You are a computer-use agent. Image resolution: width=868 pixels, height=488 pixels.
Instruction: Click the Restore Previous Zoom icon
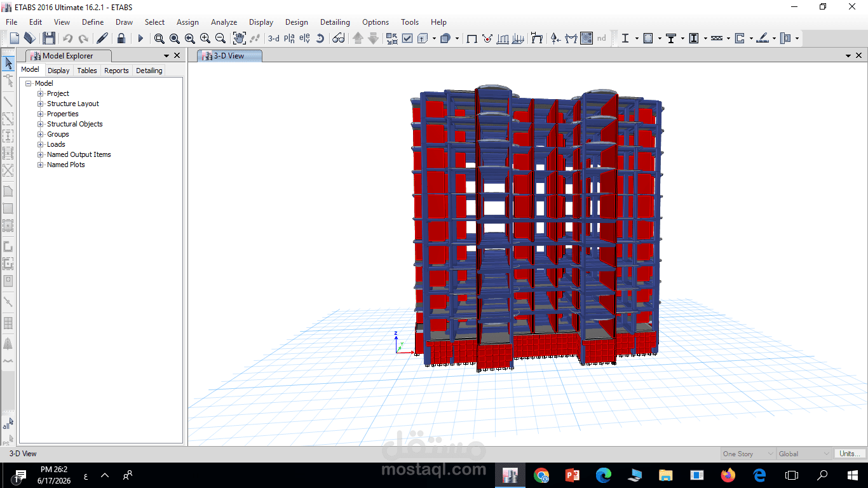(189, 39)
